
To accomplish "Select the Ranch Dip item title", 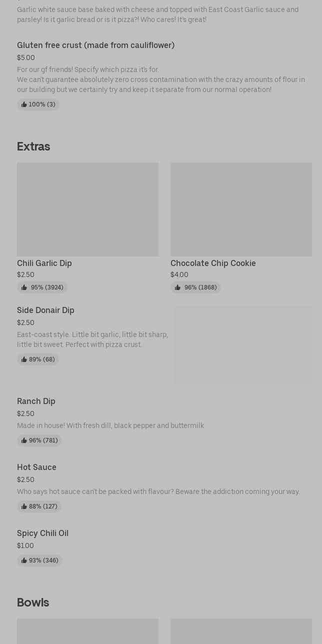I will click(36, 401).
